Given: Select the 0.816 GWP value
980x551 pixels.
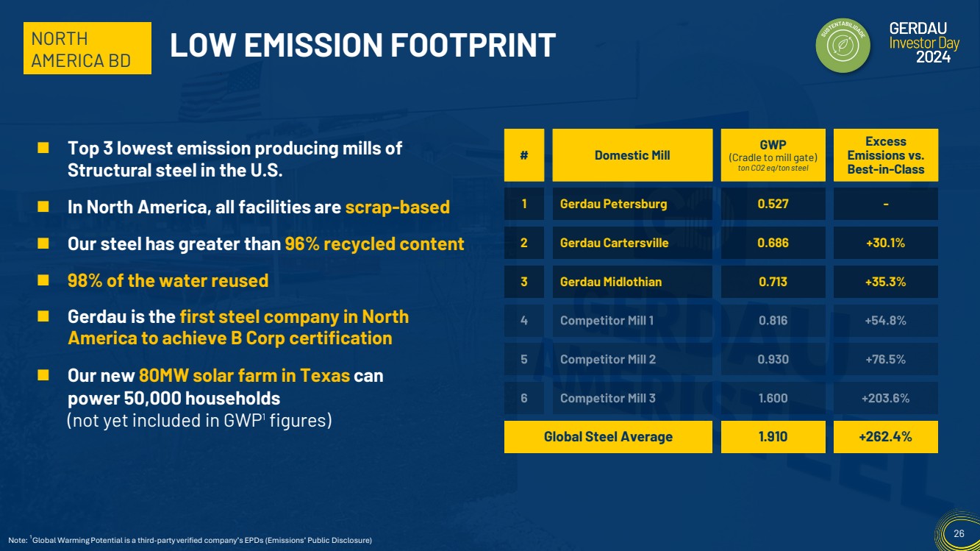Looking at the screenshot, I should tap(773, 321).
